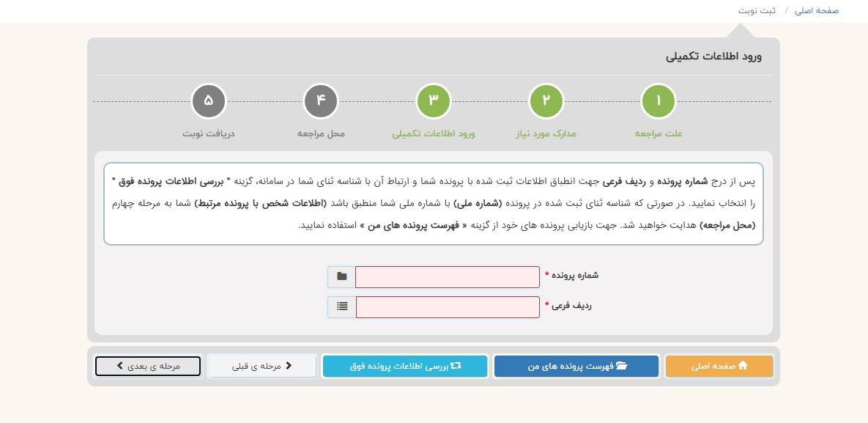Click the مدارک مورد نیاز step label

coord(546,134)
